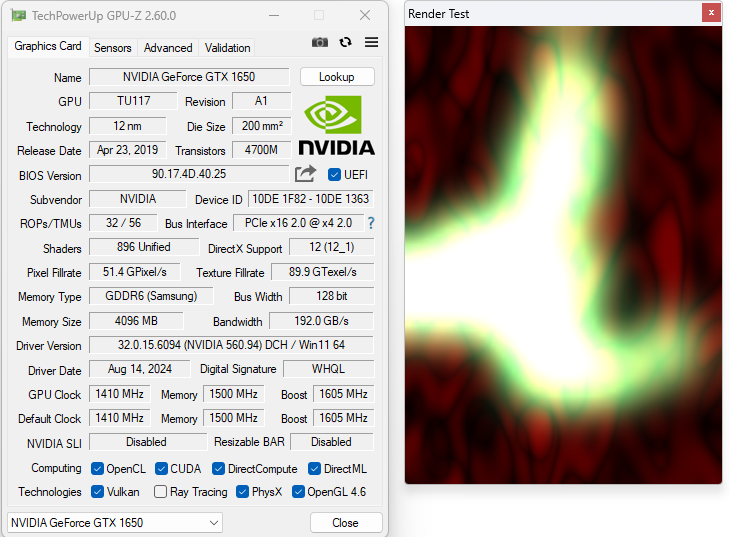This screenshot has height=537, width=730.
Task: Click the Driver Version field
Action: pyautogui.click(x=231, y=345)
